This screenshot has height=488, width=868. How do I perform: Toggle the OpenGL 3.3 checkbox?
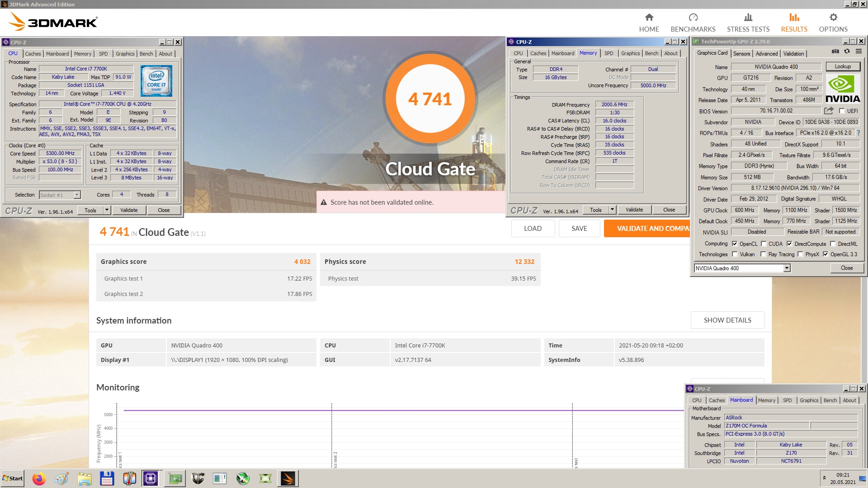(x=825, y=254)
